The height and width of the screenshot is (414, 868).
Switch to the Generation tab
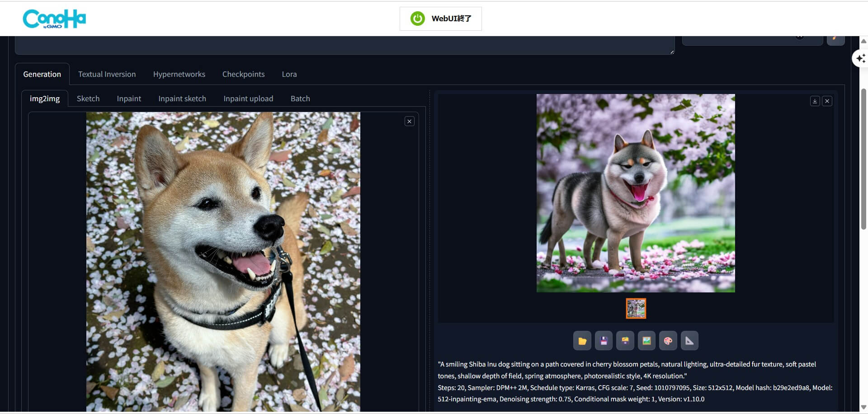42,74
